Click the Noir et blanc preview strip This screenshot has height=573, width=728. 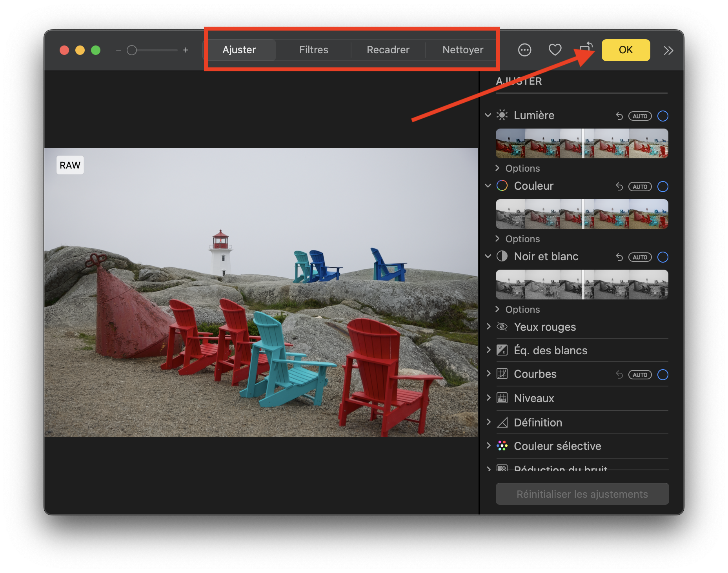tap(582, 285)
